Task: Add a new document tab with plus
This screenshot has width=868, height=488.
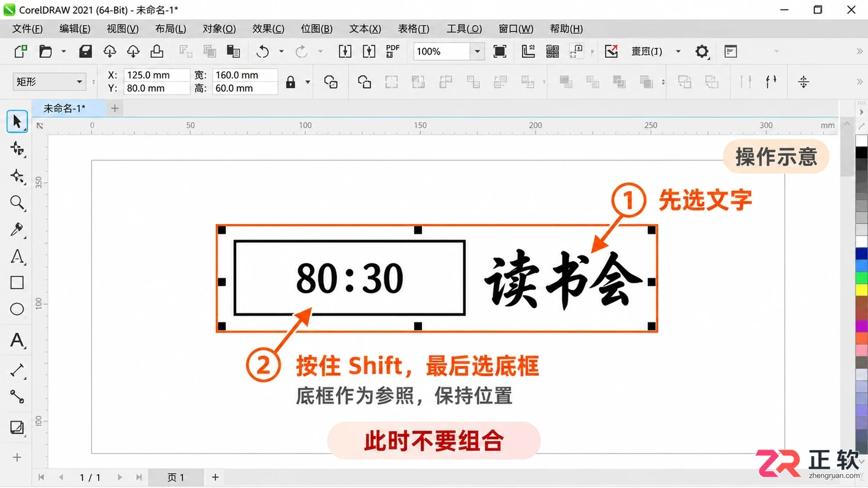Action: [115, 108]
